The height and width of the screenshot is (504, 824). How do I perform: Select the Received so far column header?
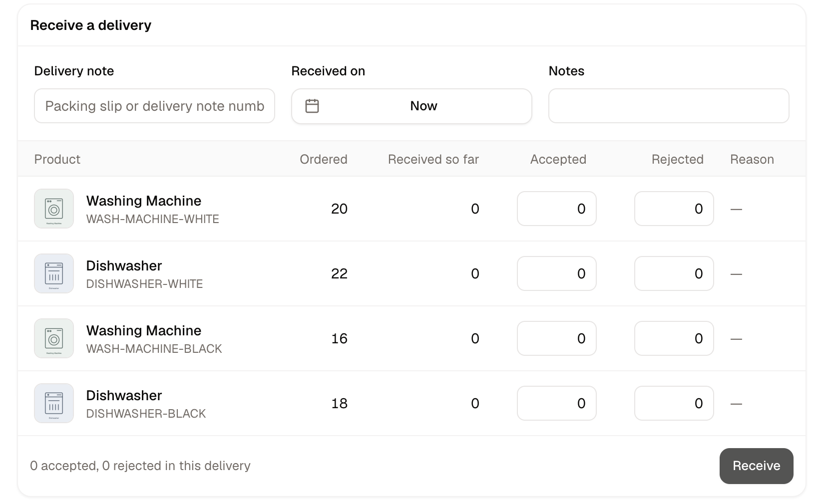pyautogui.click(x=433, y=159)
